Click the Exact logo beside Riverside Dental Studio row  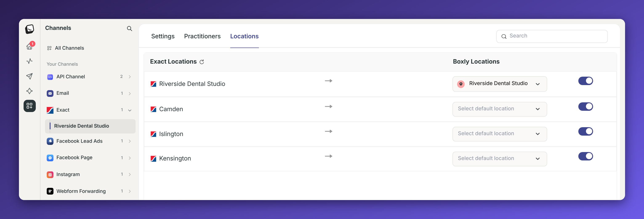click(153, 84)
